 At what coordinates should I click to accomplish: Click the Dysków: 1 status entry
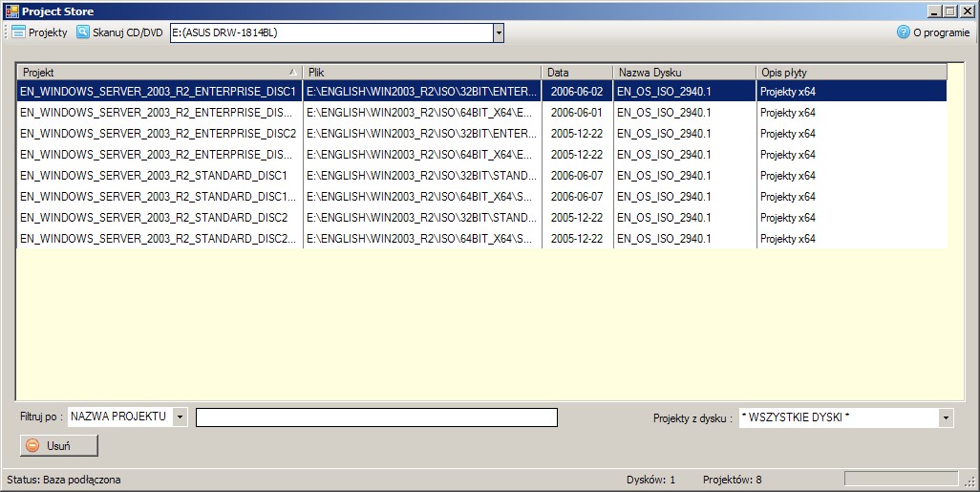point(650,480)
